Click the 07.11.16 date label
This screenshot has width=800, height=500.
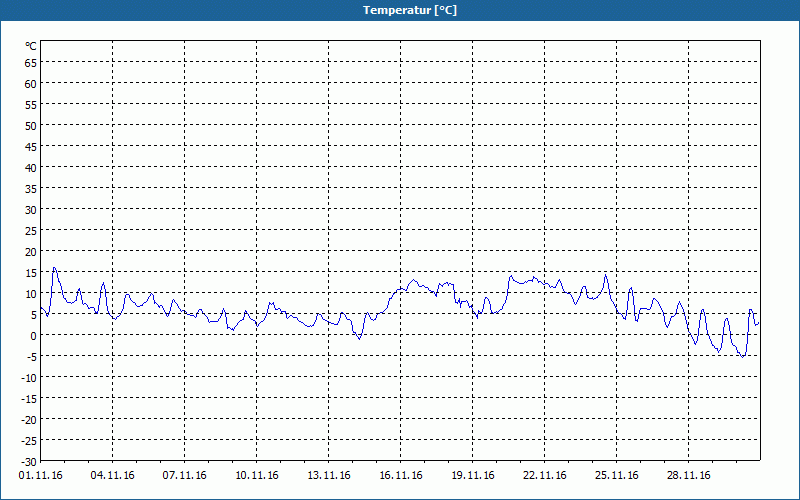point(185,475)
